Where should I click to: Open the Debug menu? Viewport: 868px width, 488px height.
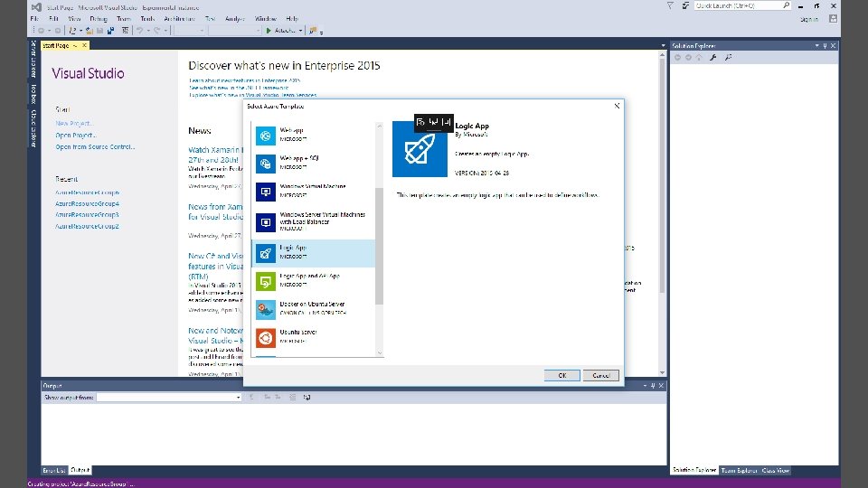point(98,19)
